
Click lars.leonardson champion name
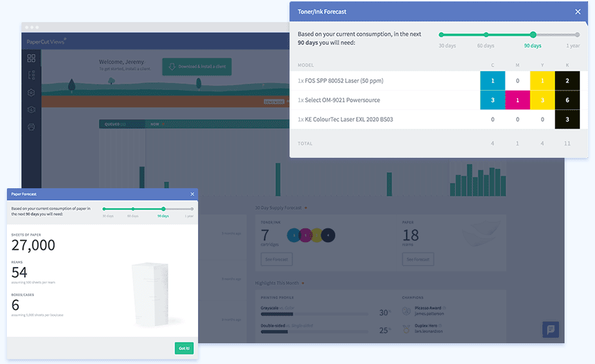click(429, 331)
